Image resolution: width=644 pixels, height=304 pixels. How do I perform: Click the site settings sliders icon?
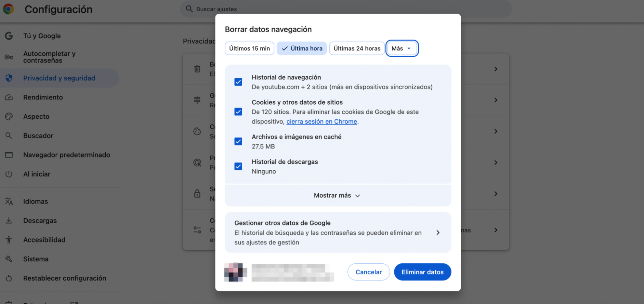[x=197, y=230]
